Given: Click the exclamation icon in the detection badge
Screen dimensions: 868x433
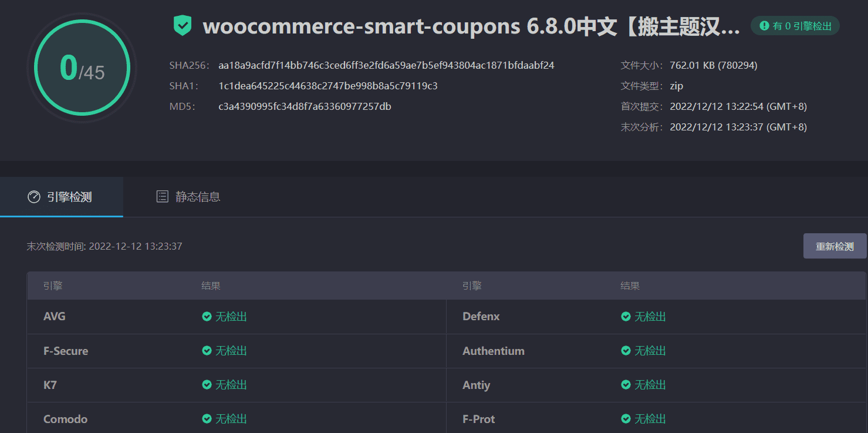Looking at the screenshot, I should (x=764, y=26).
